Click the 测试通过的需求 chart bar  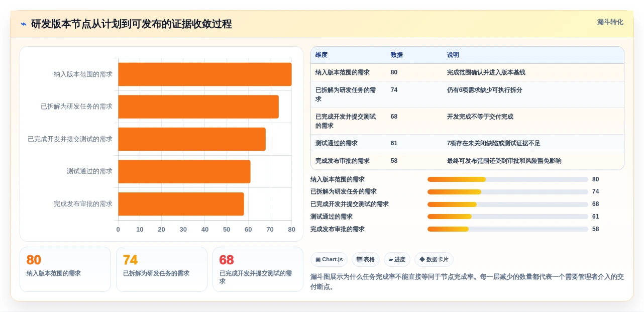[184, 171]
